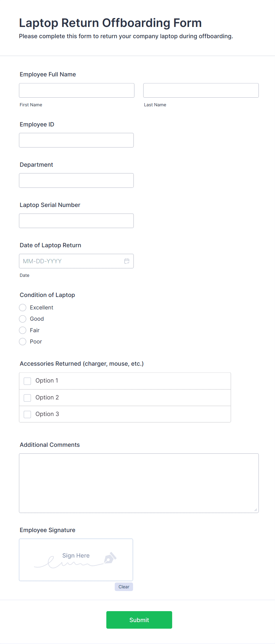
Task: Select the Good condition option
Action: [23, 319]
